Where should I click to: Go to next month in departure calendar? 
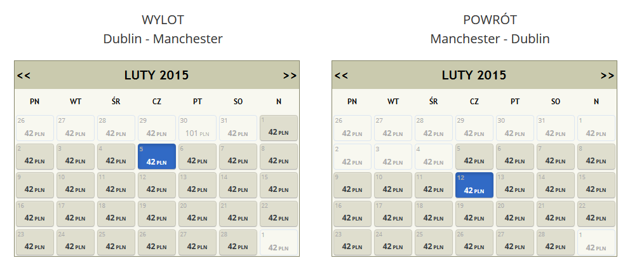tap(290, 76)
